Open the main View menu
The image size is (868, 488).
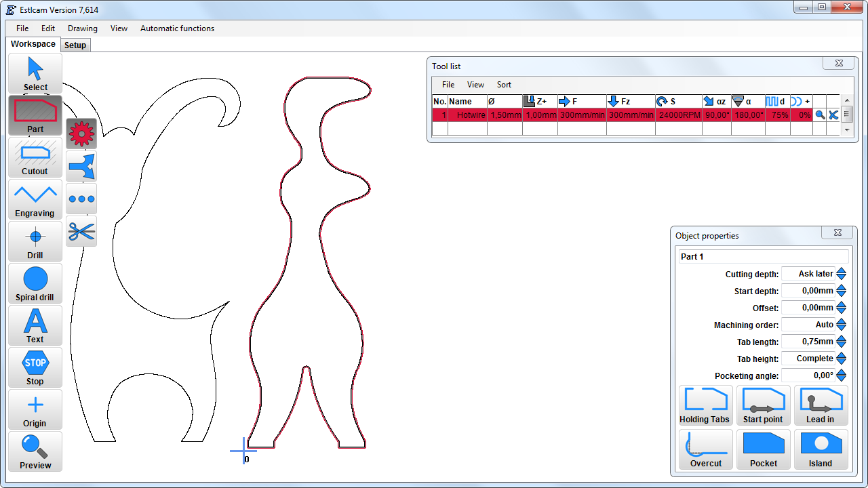coord(119,28)
